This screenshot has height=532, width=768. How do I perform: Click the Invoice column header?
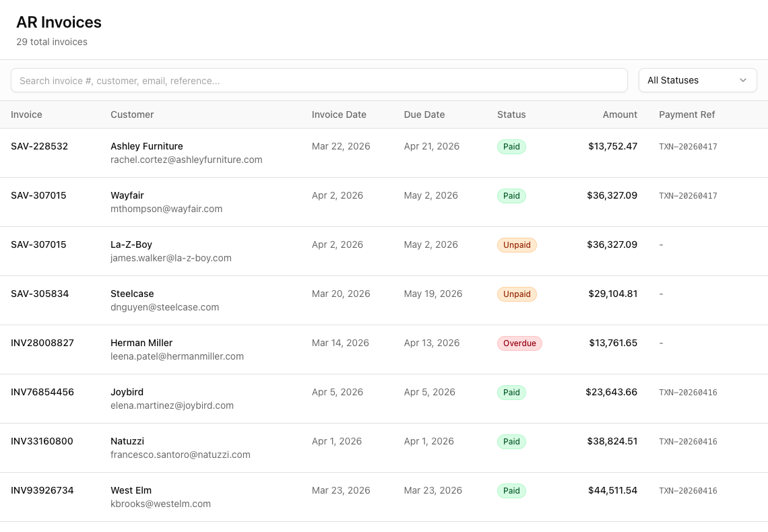pos(26,114)
